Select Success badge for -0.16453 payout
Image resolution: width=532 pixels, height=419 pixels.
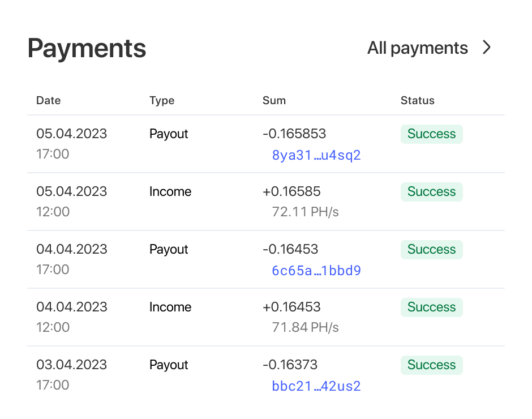pos(432,250)
